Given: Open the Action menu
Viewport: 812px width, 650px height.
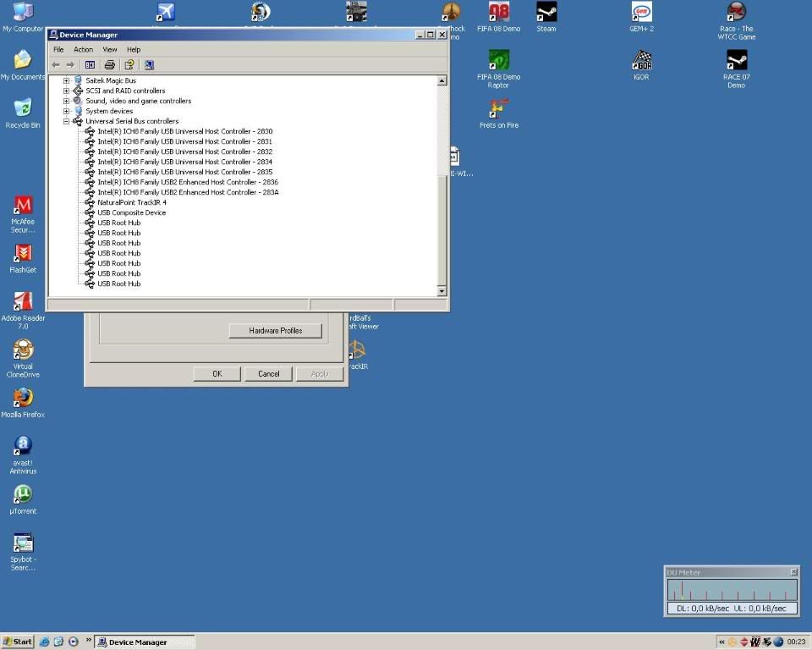Looking at the screenshot, I should 83,49.
